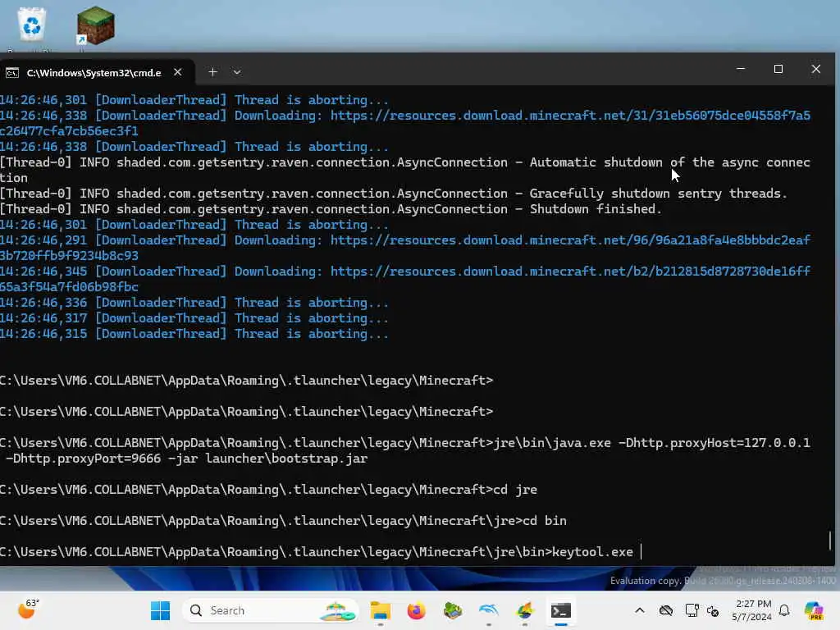This screenshot has height=630, width=840.
Task: Open Firefox from the taskbar
Action: [416, 610]
